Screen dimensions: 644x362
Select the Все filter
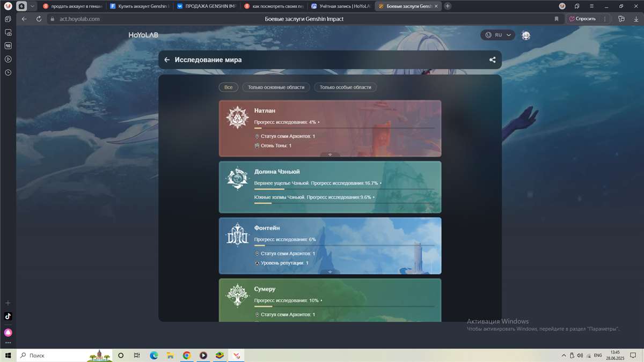click(229, 87)
